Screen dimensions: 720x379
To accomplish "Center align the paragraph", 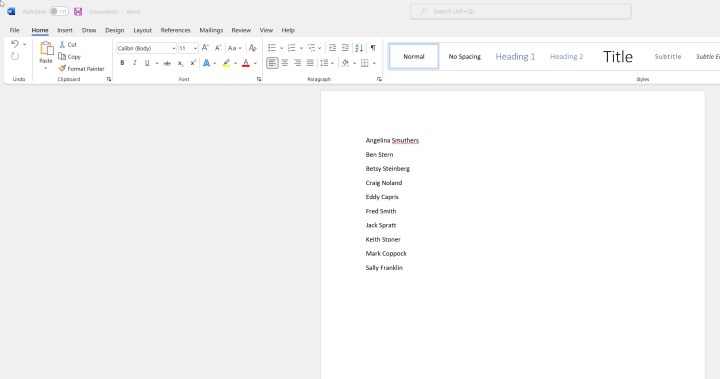I will (285, 63).
